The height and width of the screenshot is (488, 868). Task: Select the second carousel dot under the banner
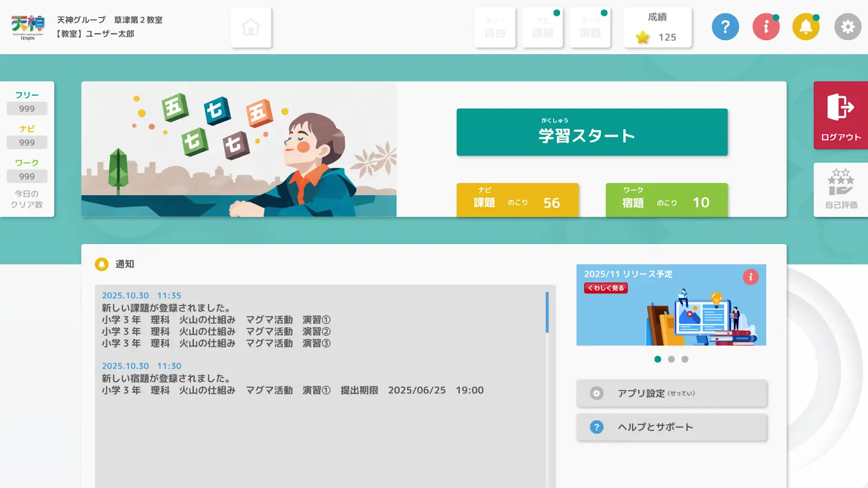pyautogui.click(x=671, y=359)
